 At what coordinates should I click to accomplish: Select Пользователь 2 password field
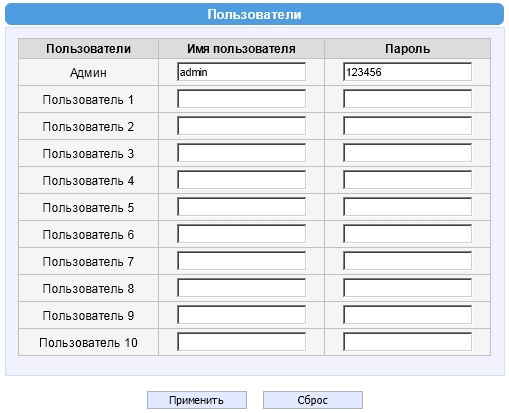pos(407,126)
